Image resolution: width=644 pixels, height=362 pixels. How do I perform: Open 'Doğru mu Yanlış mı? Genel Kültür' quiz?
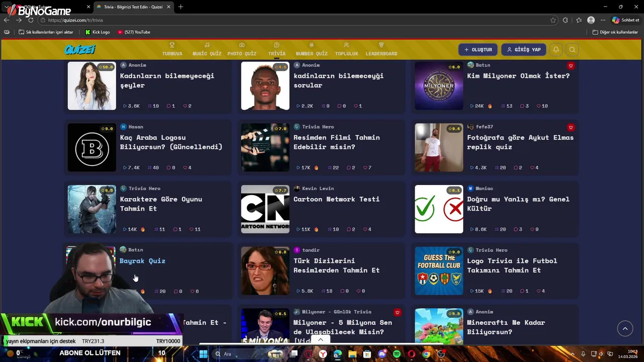[518, 204]
